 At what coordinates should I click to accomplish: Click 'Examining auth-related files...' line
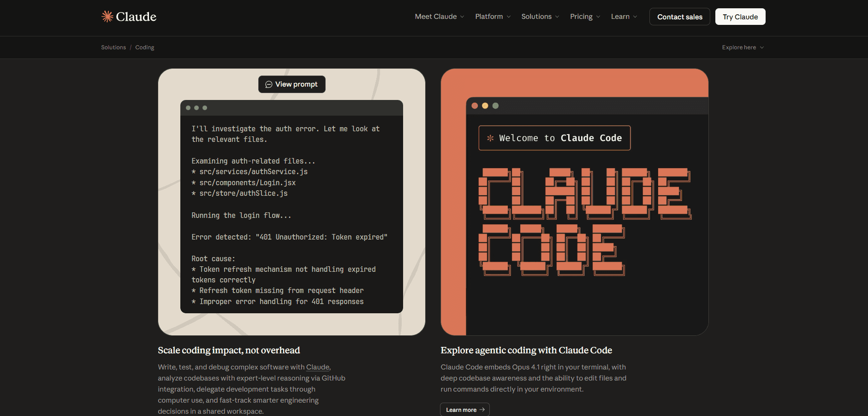253,161
